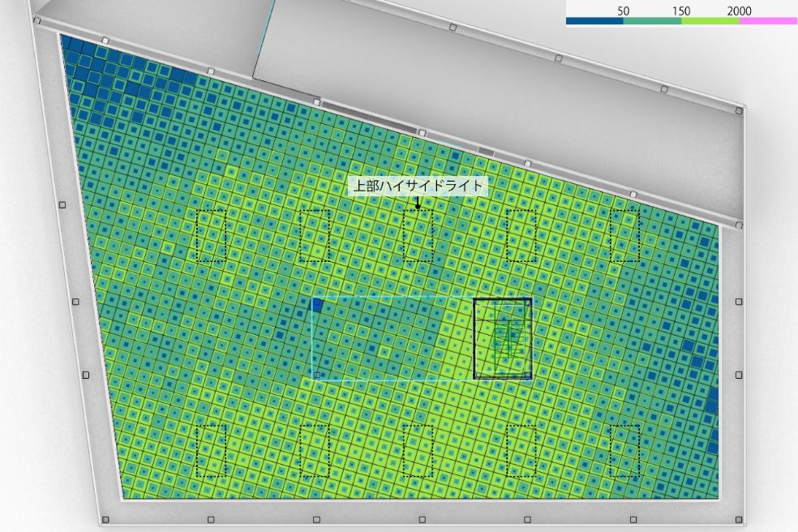Select the 150 legend threshold label
Image resolution: width=798 pixels, height=532 pixels.
tap(681, 11)
